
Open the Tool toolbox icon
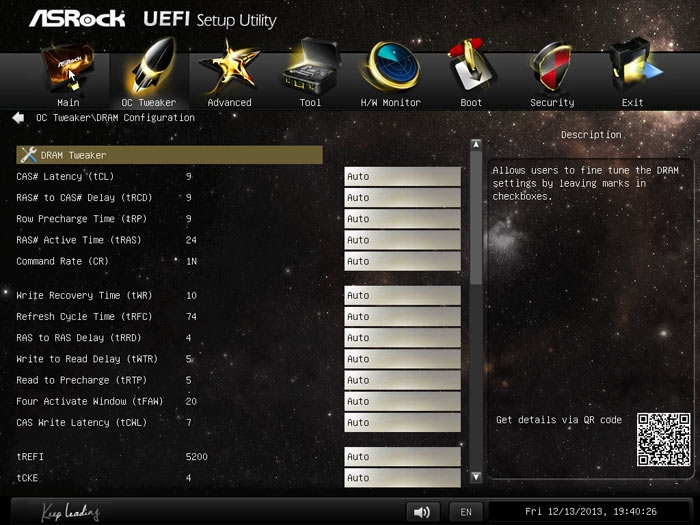tap(311, 66)
